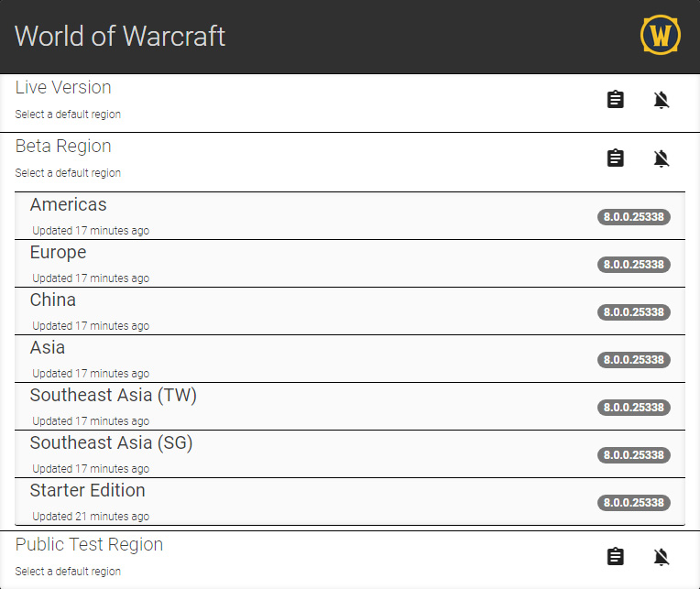700x589 pixels.
Task: Click the World of Warcraft logo icon
Action: tap(661, 36)
